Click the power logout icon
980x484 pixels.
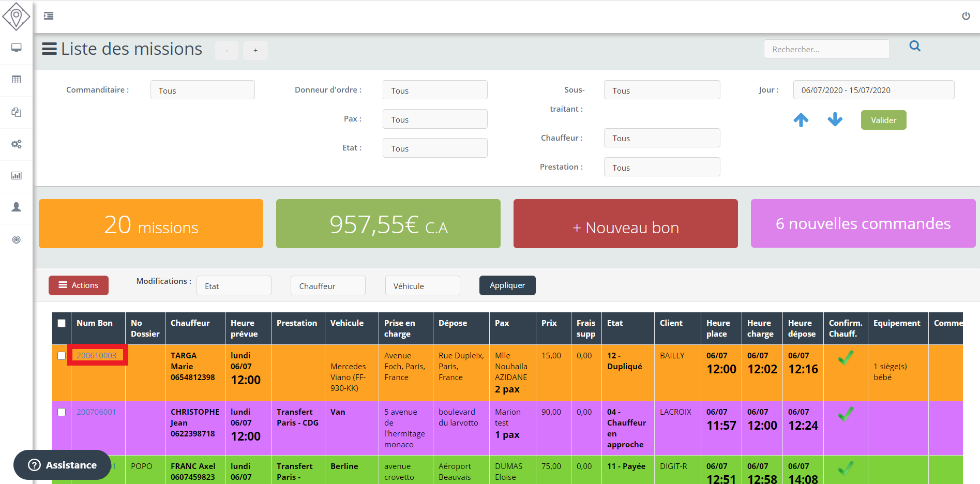point(966,16)
